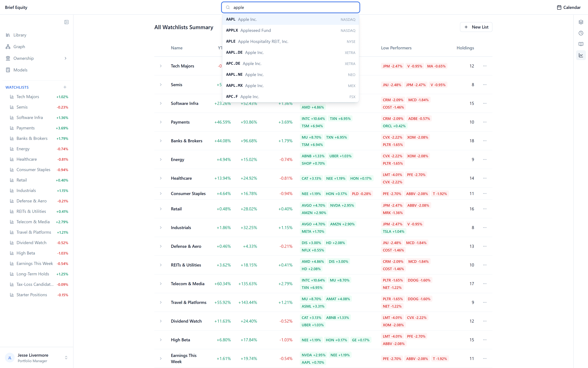Open more options for Energy row

point(485,160)
